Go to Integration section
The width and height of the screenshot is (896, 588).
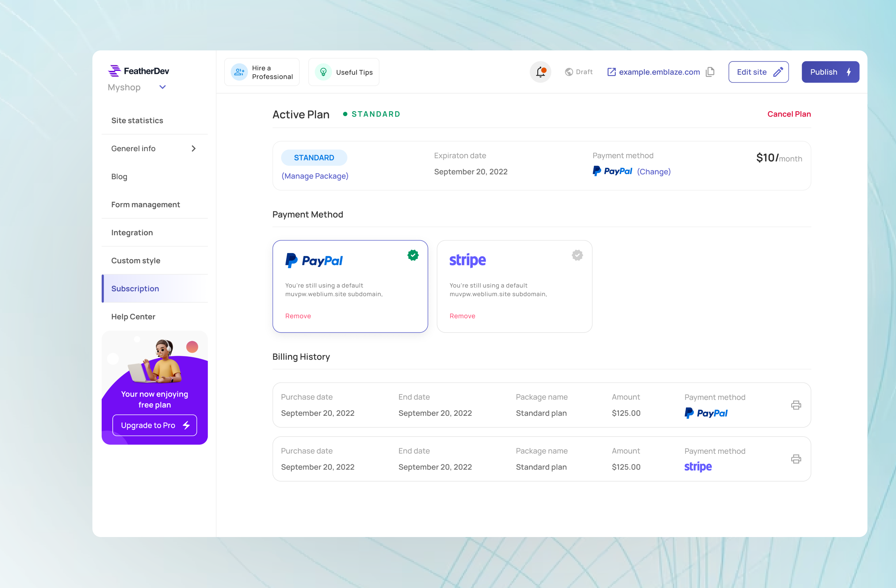(x=132, y=233)
